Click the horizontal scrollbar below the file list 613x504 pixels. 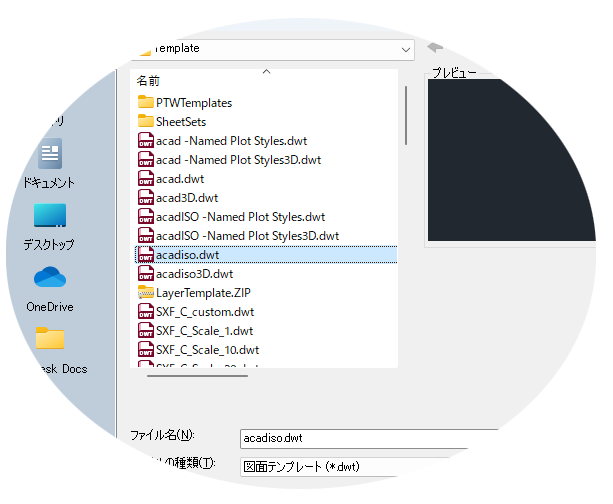point(197,376)
